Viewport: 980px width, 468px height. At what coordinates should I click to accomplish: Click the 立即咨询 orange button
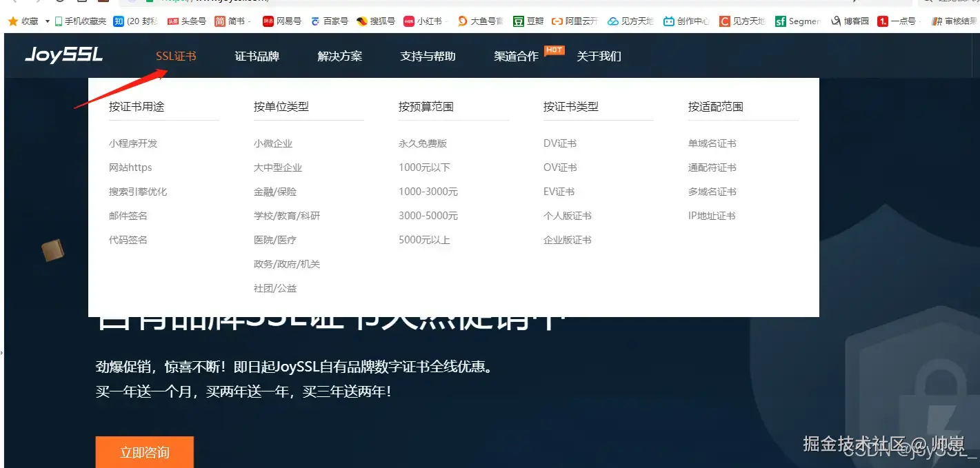[144, 452]
